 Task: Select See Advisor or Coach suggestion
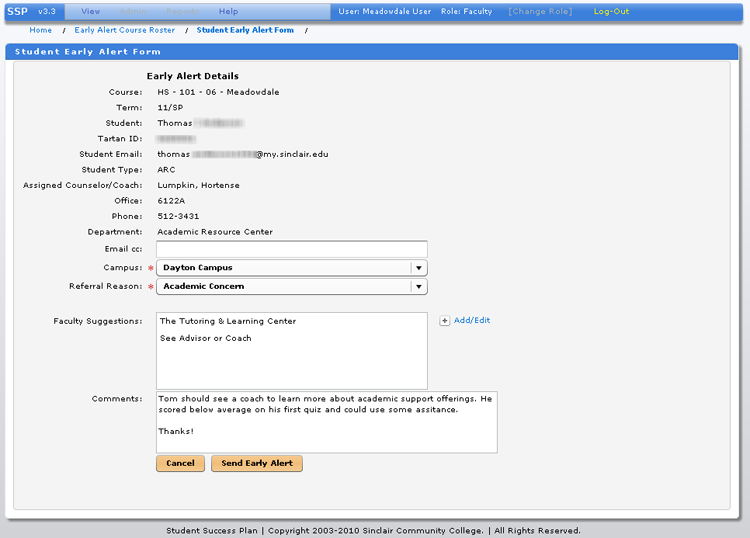(205, 338)
